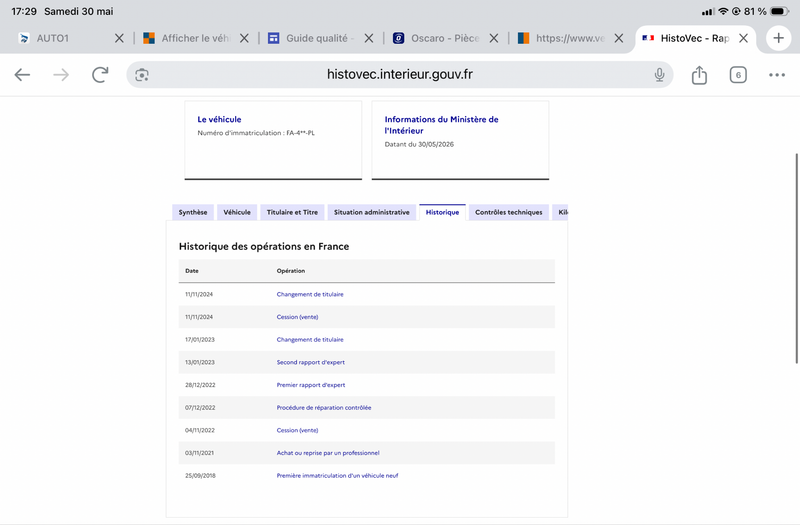
Task: Click Premier rapport d'expert entry
Action: tap(311, 385)
